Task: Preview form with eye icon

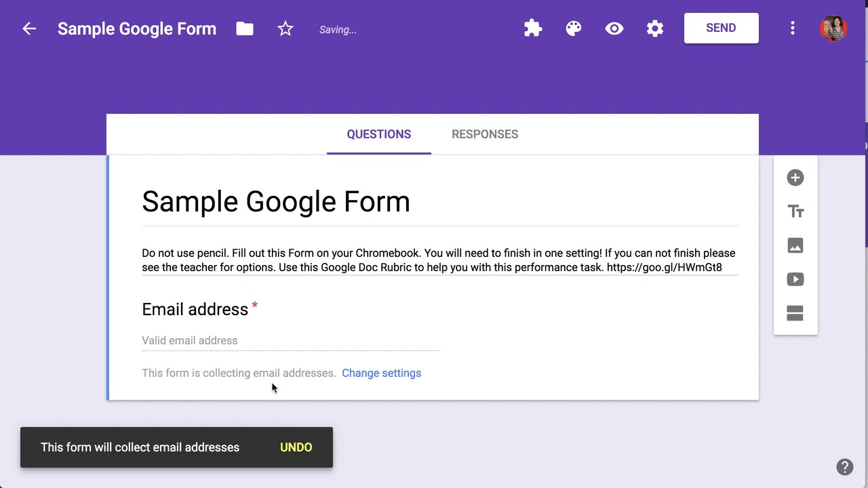Action: click(614, 28)
